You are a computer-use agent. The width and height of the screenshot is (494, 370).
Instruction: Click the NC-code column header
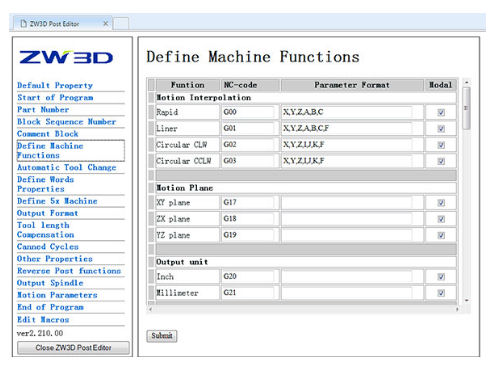250,85
